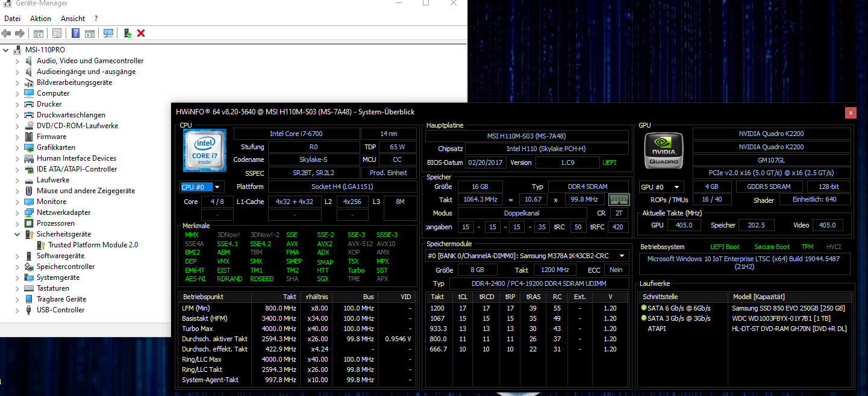Image resolution: width=868 pixels, height=396 pixels.
Task: Click BIOS date value 02/20/2017
Action: (x=486, y=162)
